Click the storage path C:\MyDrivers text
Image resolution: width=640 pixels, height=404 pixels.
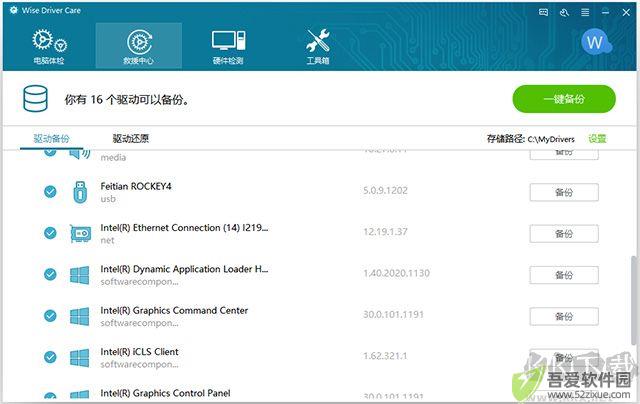click(551, 139)
